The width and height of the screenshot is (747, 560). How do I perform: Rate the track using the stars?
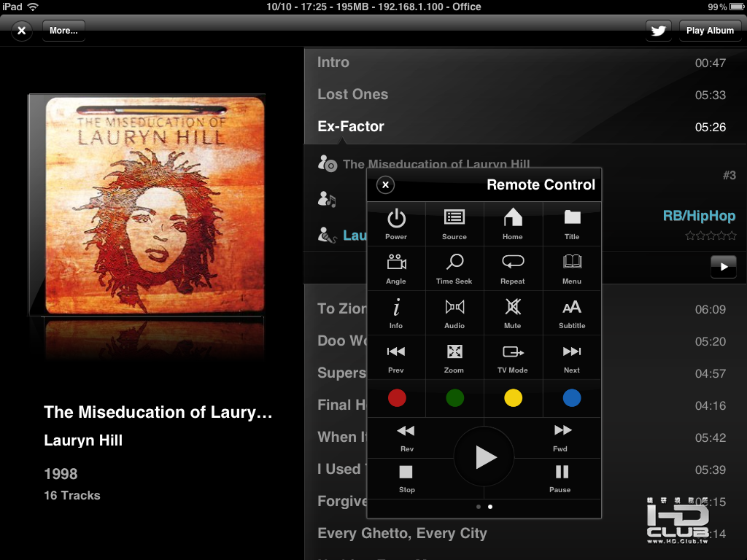[x=711, y=236]
